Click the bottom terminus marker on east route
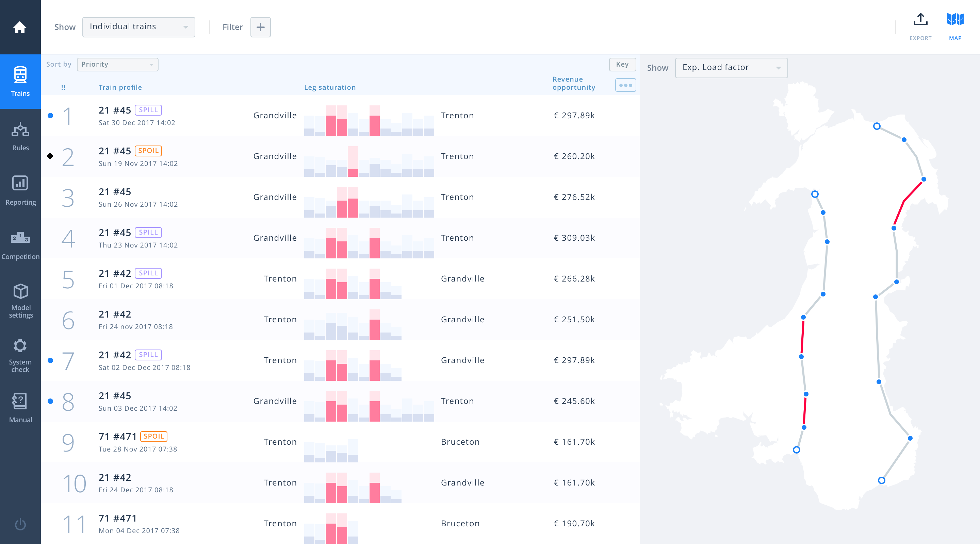The width and height of the screenshot is (980, 544). point(881,480)
